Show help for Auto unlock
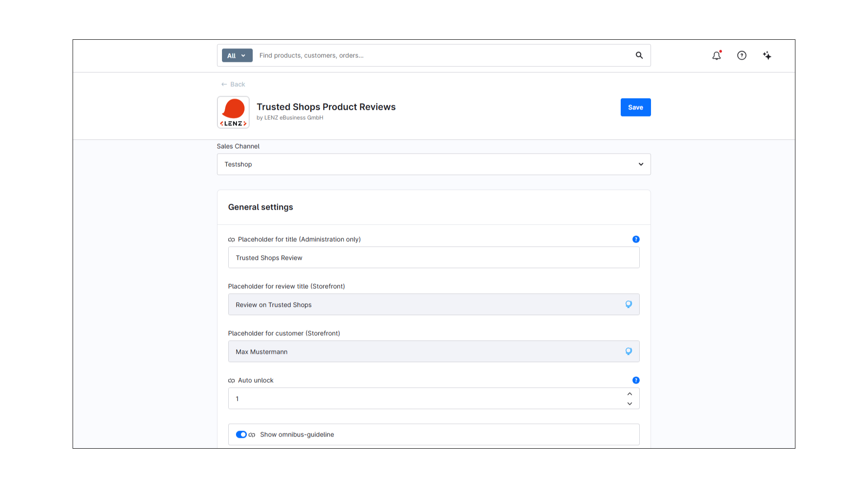Screen dimensions: 868x488 (636, 380)
